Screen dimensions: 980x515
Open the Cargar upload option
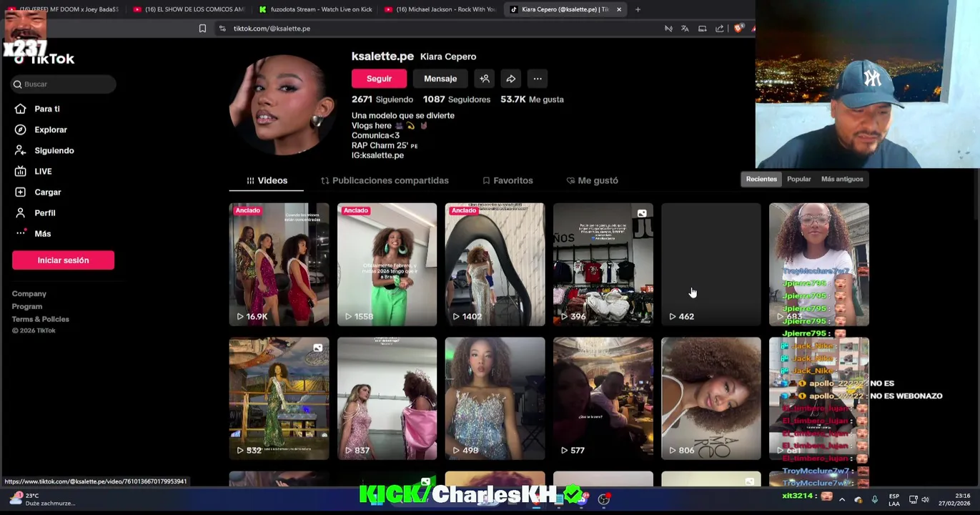(x=47, y=192)
